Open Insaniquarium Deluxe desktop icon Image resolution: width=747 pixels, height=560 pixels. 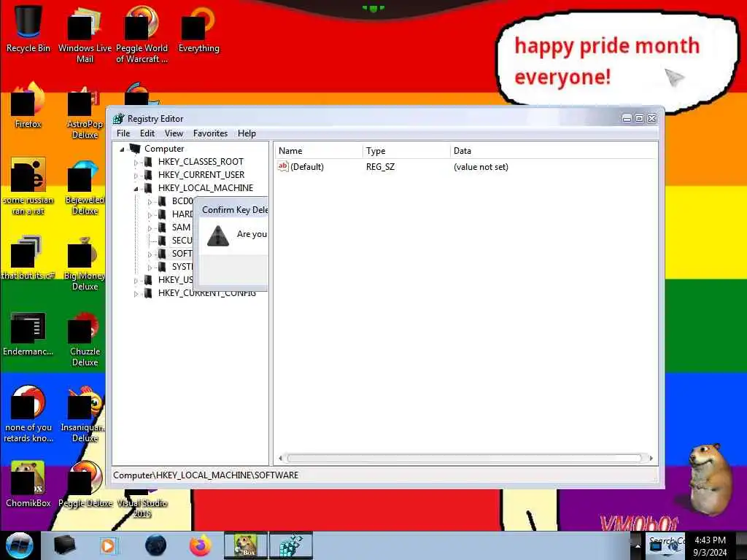85,415
